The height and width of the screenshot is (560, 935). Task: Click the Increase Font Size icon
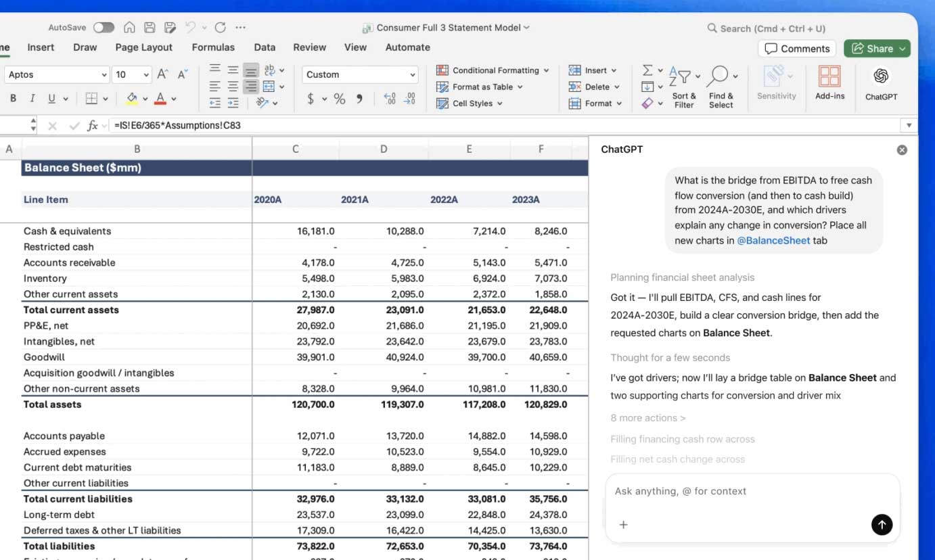pos(162,74)
